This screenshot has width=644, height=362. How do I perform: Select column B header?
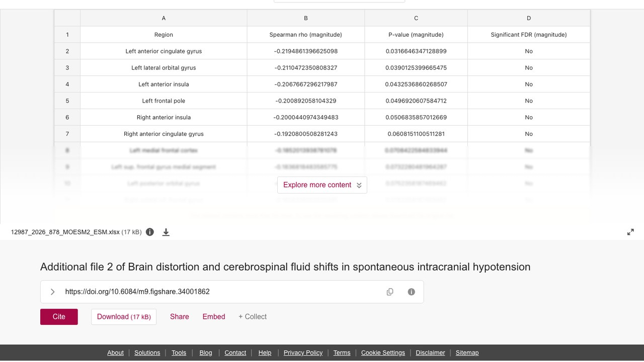pyautogui.click(x=306, y=18)
